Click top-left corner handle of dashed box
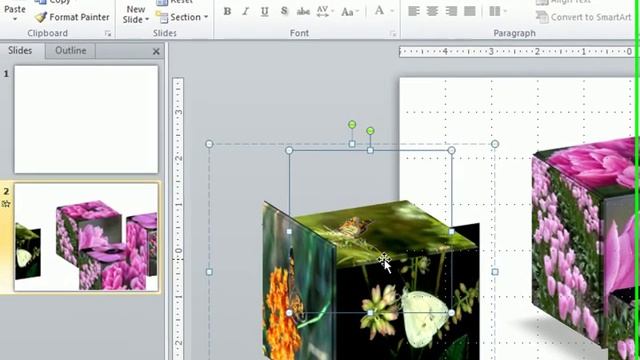This screenshot has width=640, height=360. click(209, 144)
